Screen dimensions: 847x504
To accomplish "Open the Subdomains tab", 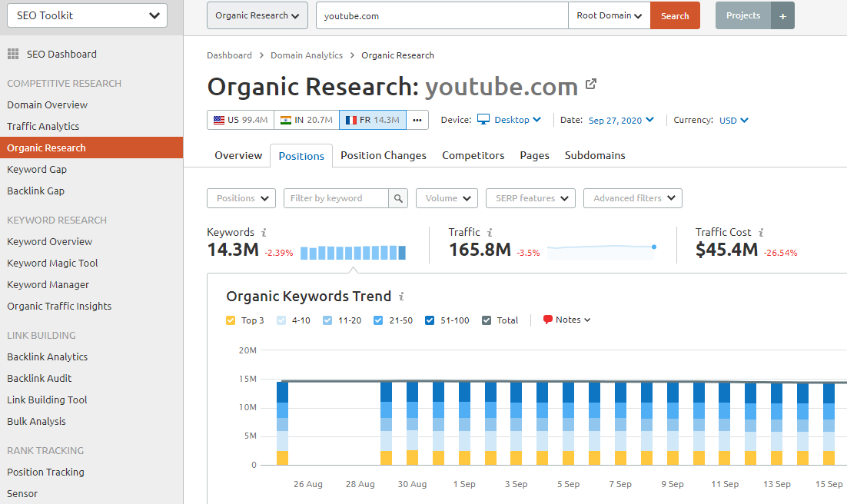I will 595,155.
